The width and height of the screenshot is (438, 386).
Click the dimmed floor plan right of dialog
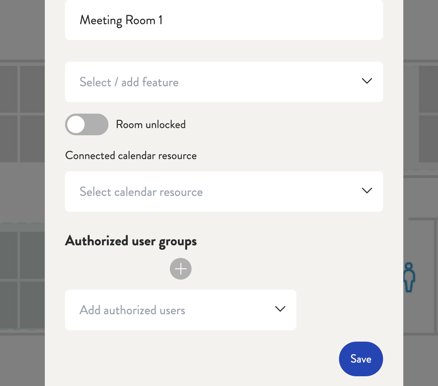coord(421,193)
